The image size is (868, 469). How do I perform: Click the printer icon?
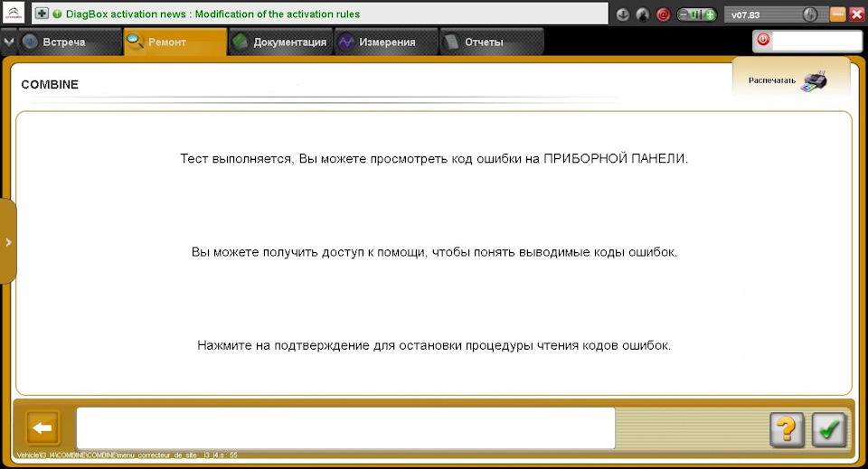pos(814,80)
